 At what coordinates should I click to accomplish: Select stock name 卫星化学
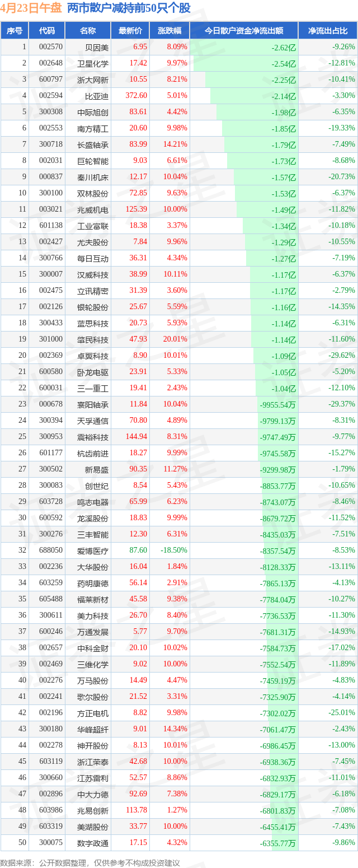[93, 64]
